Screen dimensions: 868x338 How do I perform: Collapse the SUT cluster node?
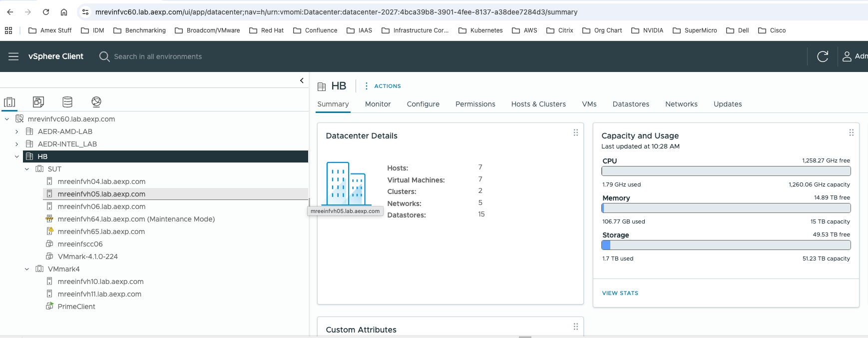27,169
